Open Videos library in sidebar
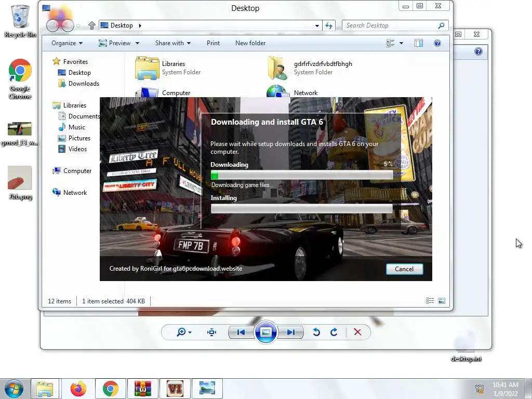The height and width of the screenshot is (399, 532). tap(73, 149)
